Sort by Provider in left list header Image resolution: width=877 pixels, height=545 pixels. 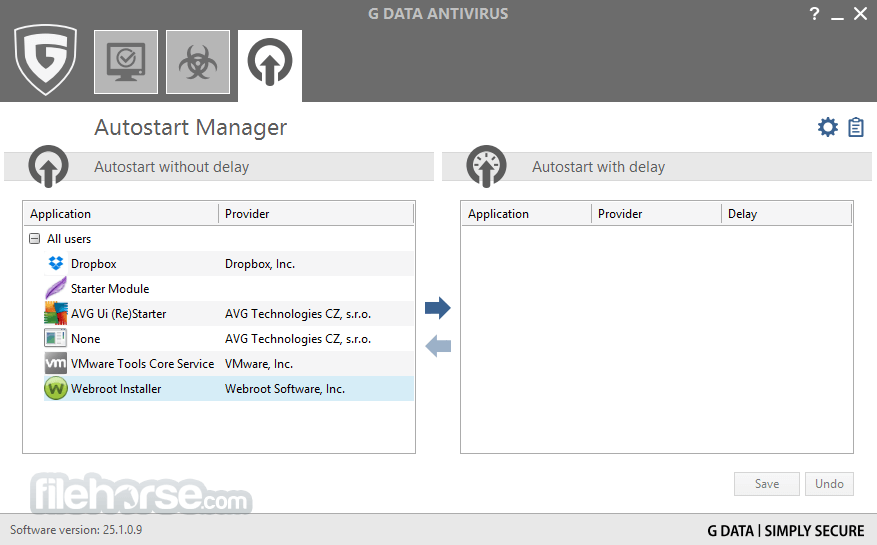[316, 214]
